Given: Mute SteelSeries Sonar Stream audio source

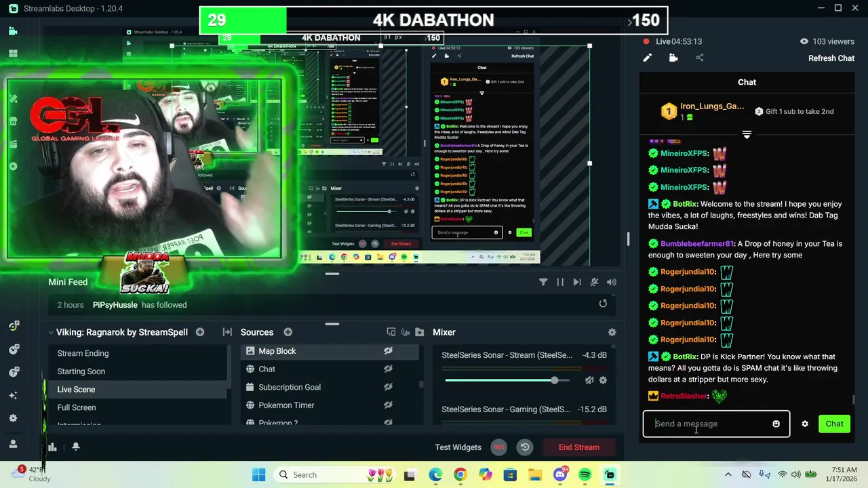Looking at the screenshot, I should [589, 380].
